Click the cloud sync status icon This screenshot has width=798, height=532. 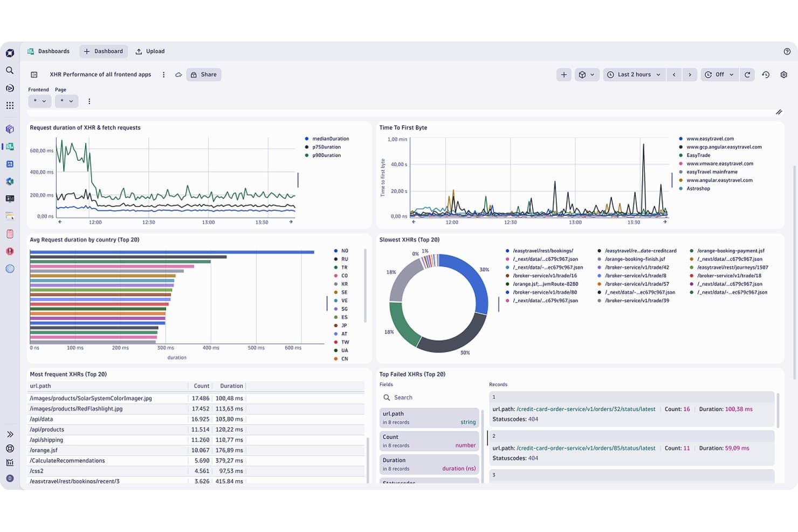[x=178, y=74]
